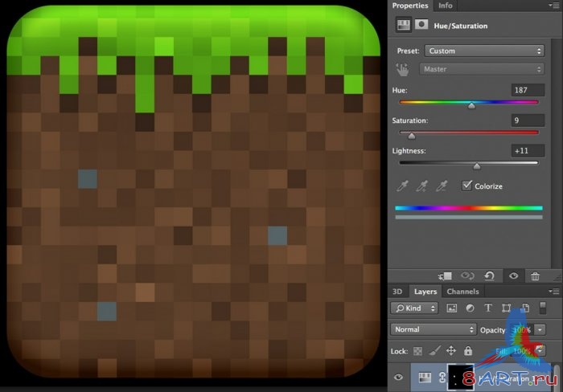Pick the first eyedropper tool
Viewport: 563px width, 392px height.
click(402, 186)
